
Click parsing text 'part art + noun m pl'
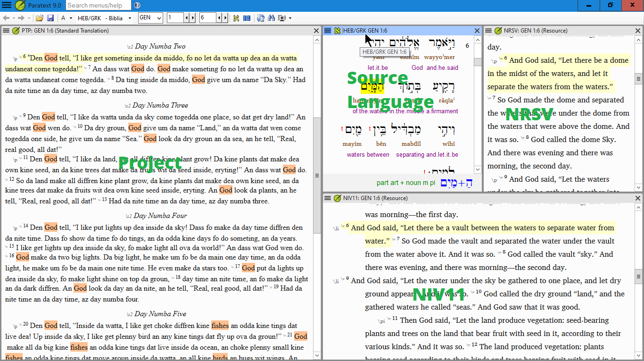406,183
